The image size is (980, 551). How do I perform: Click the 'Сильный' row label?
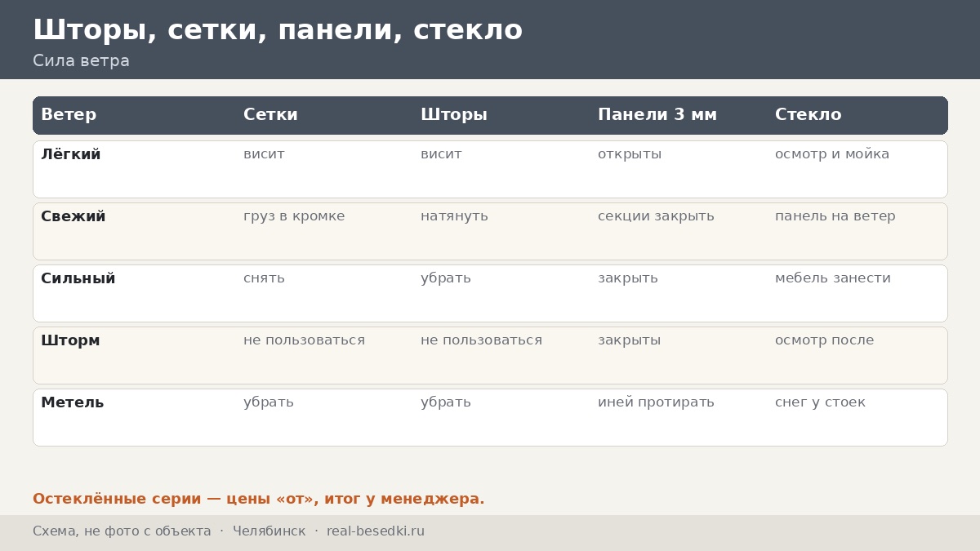(78, 278)
